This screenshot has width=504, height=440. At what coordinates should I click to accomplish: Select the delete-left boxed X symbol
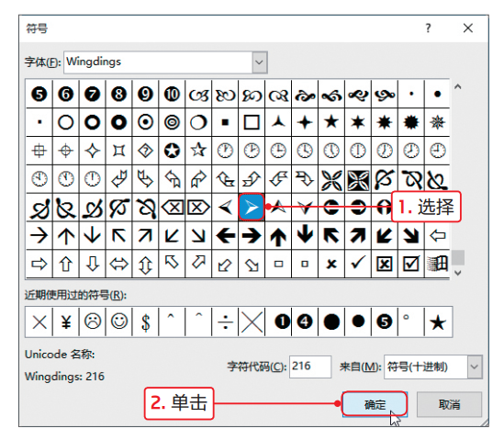(x=173, y=207)
